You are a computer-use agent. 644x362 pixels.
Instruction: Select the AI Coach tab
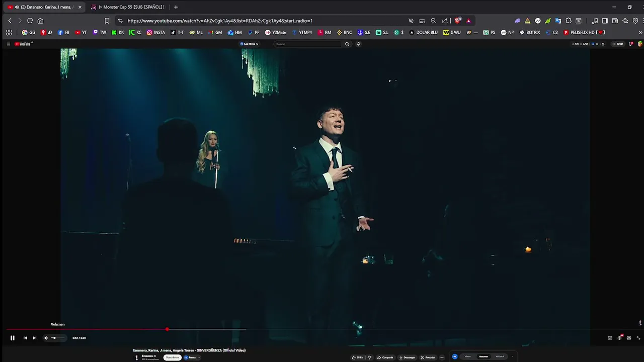(x=500, y=356)
